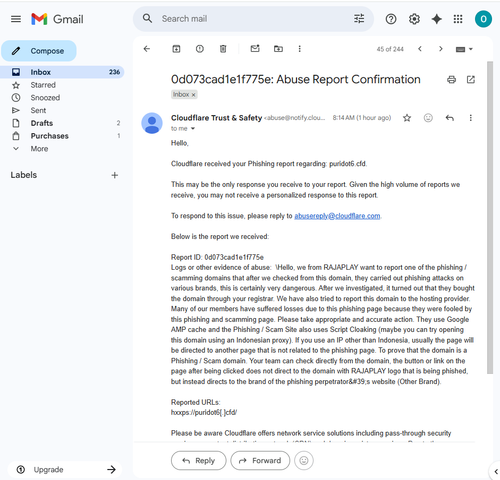Open Google apps grid
The image size is (500, 480).
(x=458, y=19)
